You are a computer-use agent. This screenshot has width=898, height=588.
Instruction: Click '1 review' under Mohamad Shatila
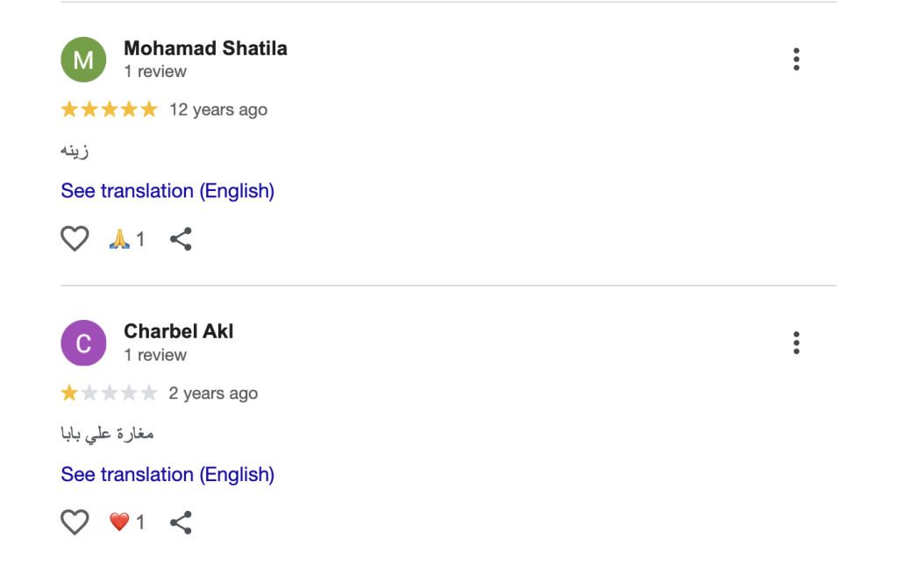coord(155,72)
